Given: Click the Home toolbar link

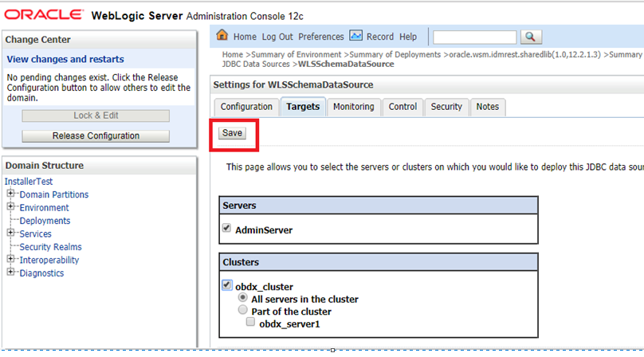Looking at the screenshot, I should (245, 37).
